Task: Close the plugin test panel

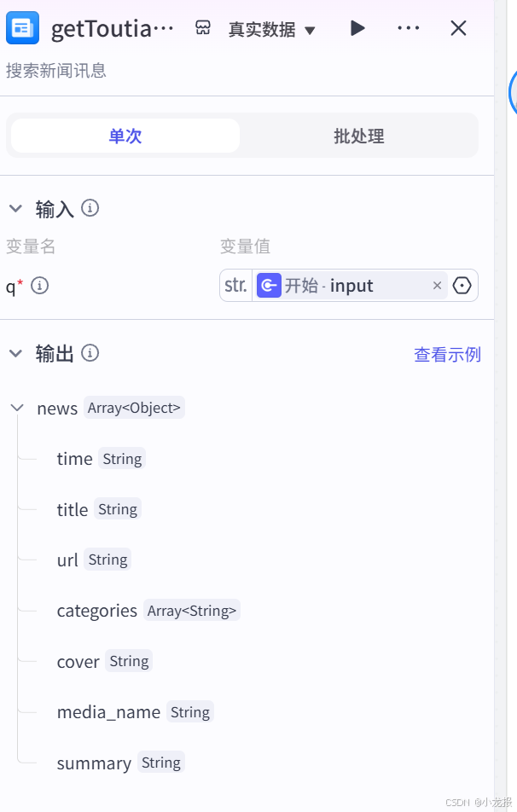Action: pyautogui.click(x=458, y=27)
